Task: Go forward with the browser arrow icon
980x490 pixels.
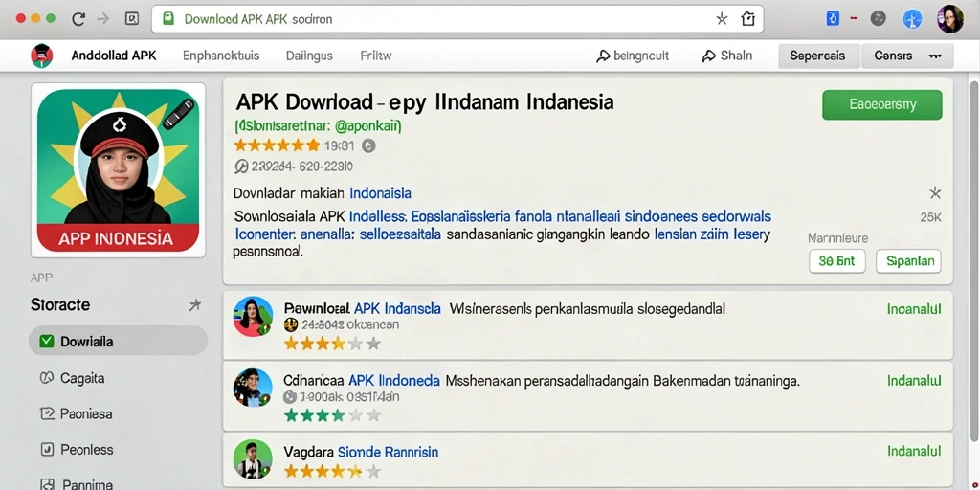Action: point(103,19)
